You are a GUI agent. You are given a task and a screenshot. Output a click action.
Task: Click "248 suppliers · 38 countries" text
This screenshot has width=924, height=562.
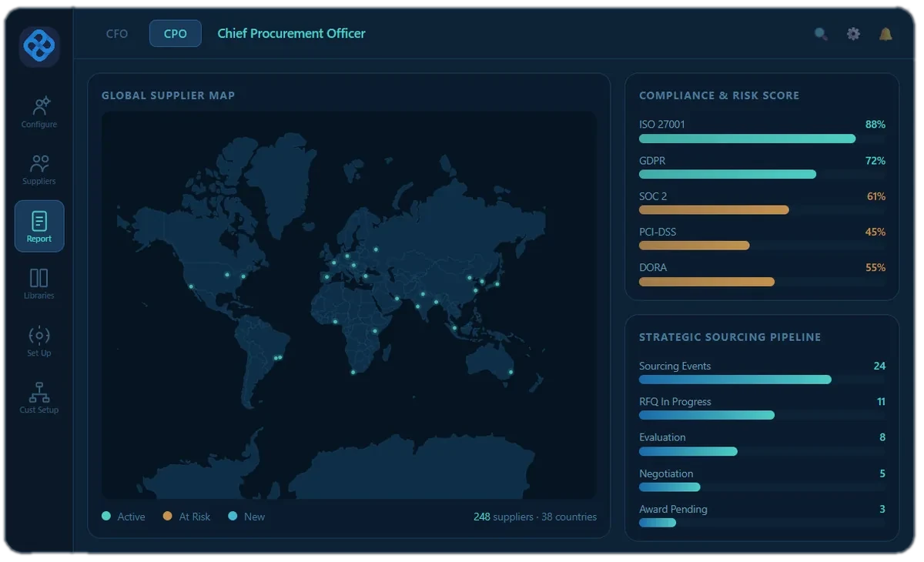click(x=535, y=517)
